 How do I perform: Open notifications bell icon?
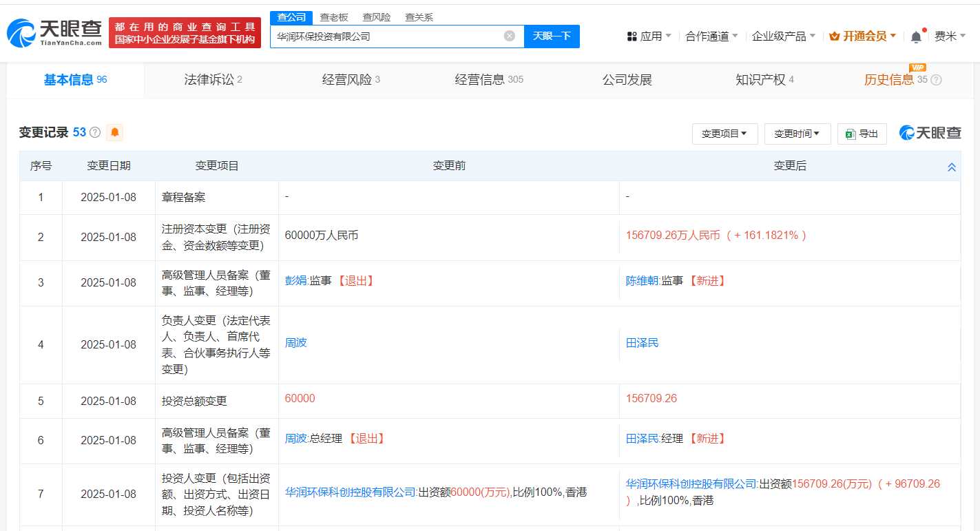[915, 37]
